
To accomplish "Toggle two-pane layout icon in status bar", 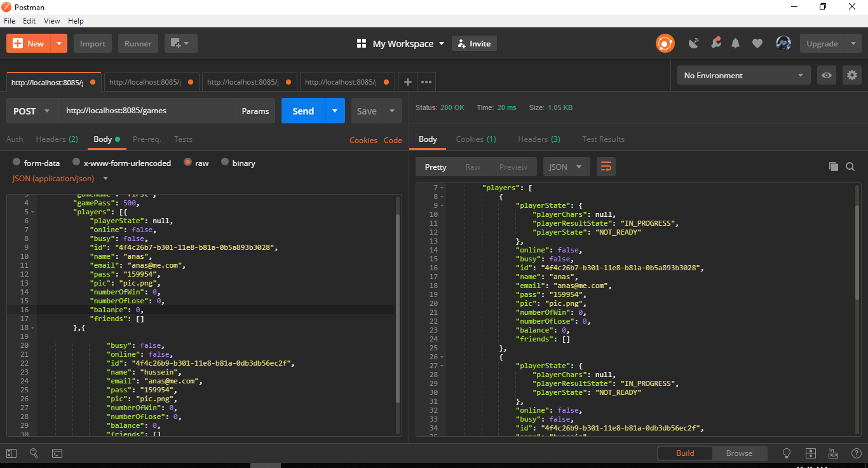I will 810,453.
